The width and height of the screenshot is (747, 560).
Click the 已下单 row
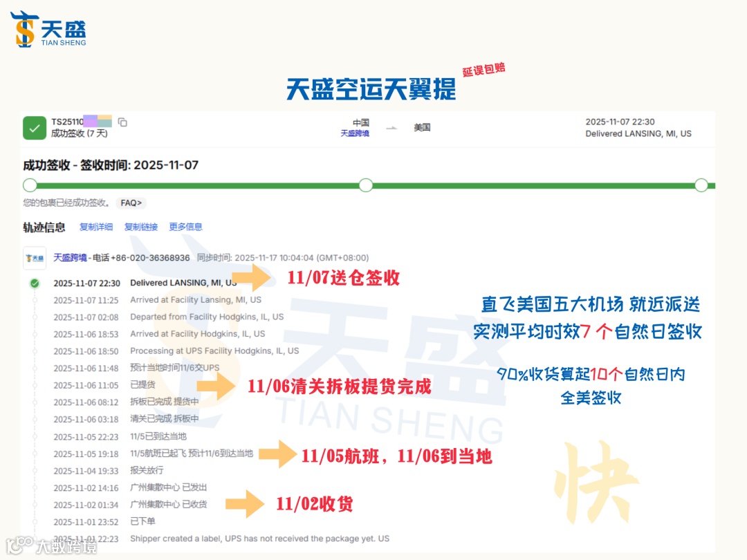(142, 521)
